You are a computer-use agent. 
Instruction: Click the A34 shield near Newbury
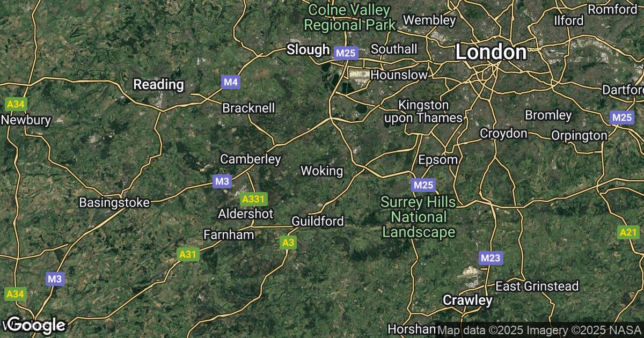click(x=14, y=103)
